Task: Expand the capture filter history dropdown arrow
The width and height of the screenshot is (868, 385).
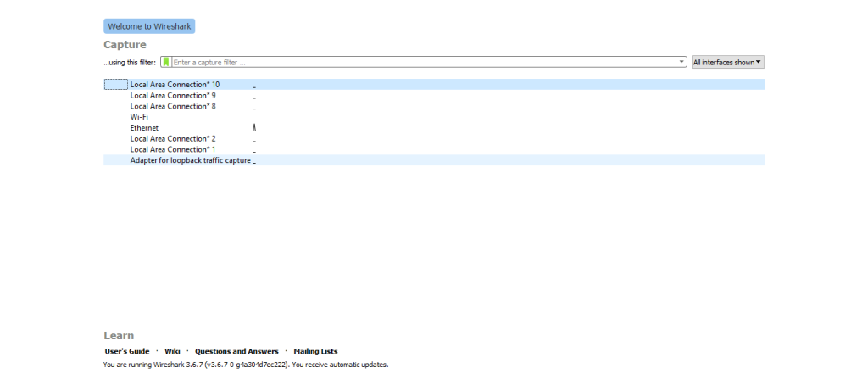Action: 682,62
